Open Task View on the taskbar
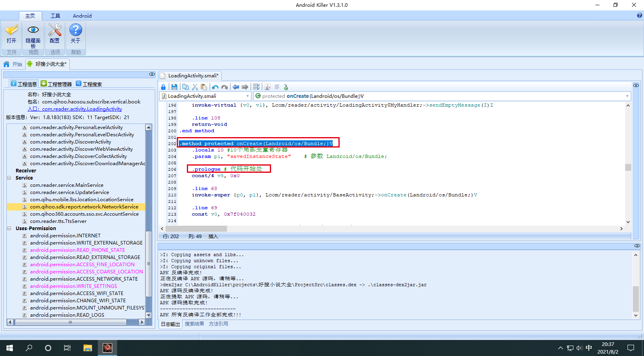This screenshot has height=356, width=644. click(67, 348)
